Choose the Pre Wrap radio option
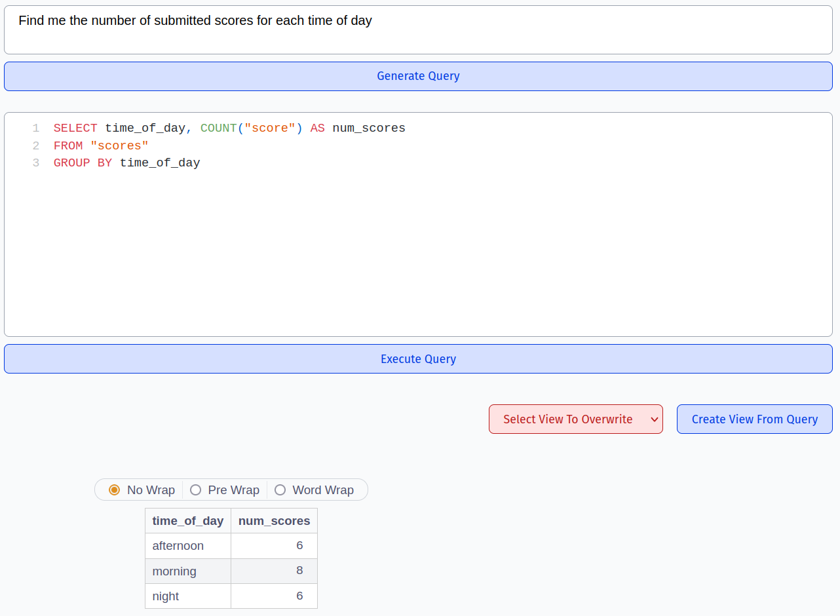The width and height of the screenshot is (840, 616). (196, 490)
